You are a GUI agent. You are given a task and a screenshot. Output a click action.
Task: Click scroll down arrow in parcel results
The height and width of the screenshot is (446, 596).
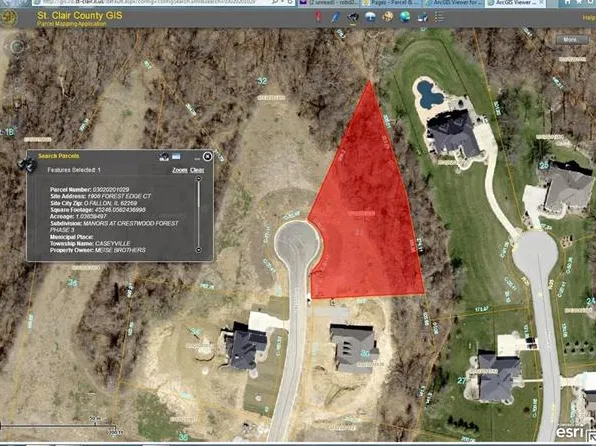198,250
